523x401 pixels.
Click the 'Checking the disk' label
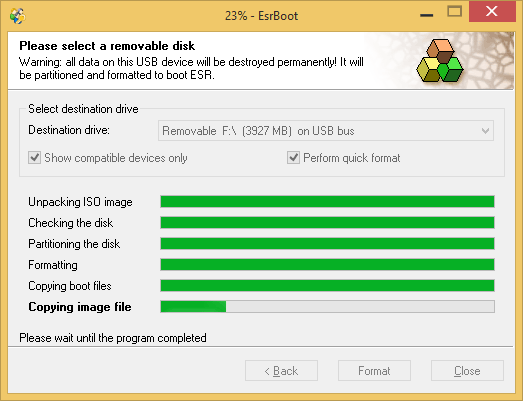pyautogui.click(x=71, y=223)
